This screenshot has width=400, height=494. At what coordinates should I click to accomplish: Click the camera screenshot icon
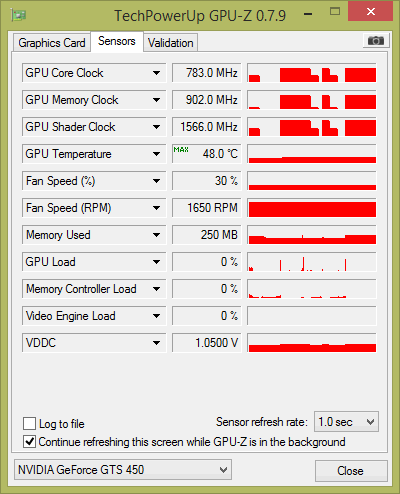click(376, 41)
